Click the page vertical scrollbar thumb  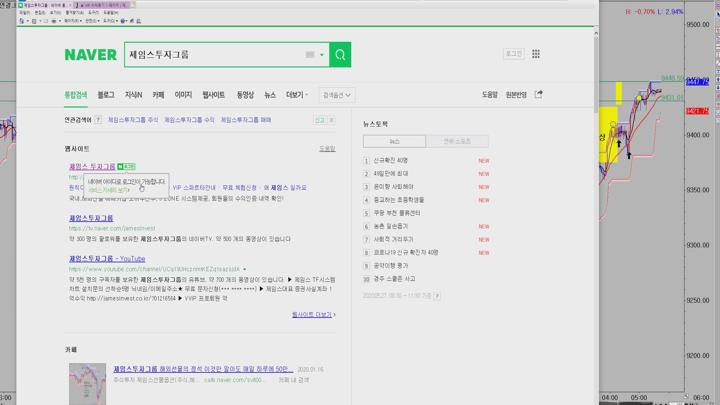596,74
